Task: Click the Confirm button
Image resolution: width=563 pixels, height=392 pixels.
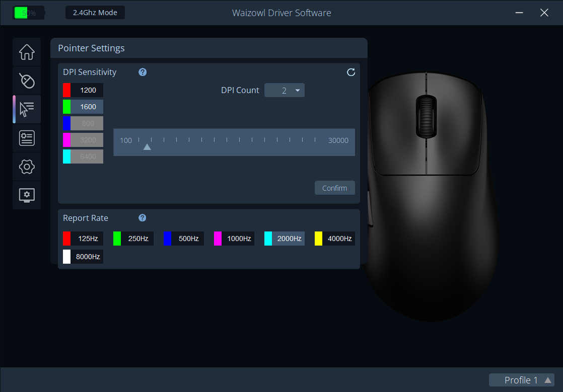Action: click(x=335, y=188)
